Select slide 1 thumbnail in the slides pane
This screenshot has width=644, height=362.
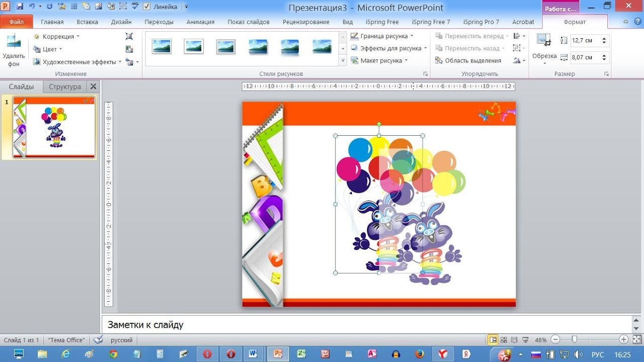pos(54,128)
